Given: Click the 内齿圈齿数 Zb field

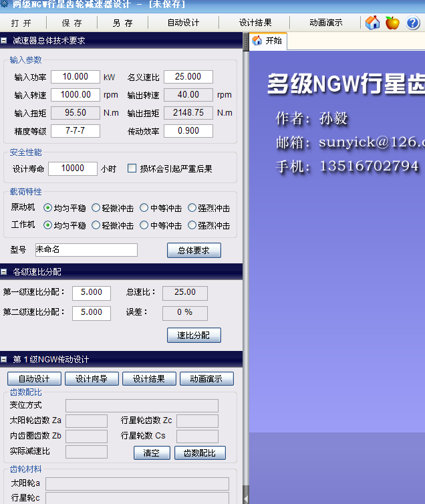Looking at the screenshot, I should pos(86,436).
